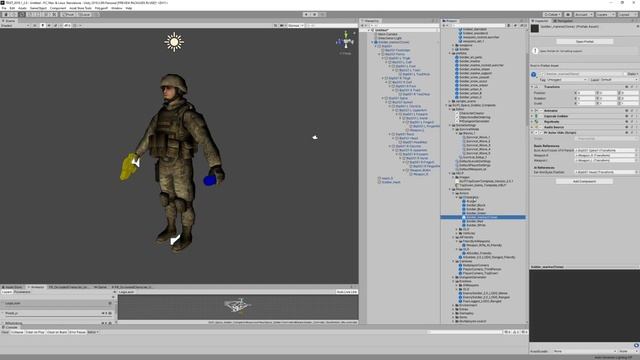
Task: Open the Collab dropdown
Action: tap(552, 14)
